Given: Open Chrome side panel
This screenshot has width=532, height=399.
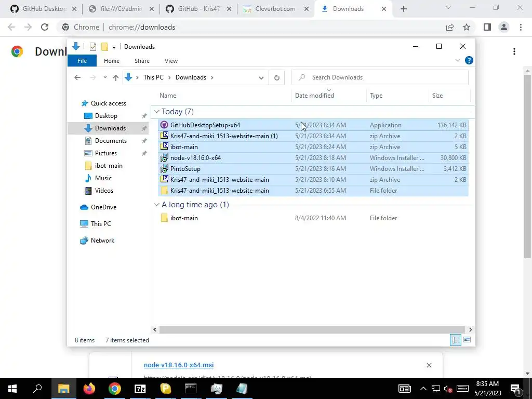Looking at the screenshot, I should tap(487, 27).
